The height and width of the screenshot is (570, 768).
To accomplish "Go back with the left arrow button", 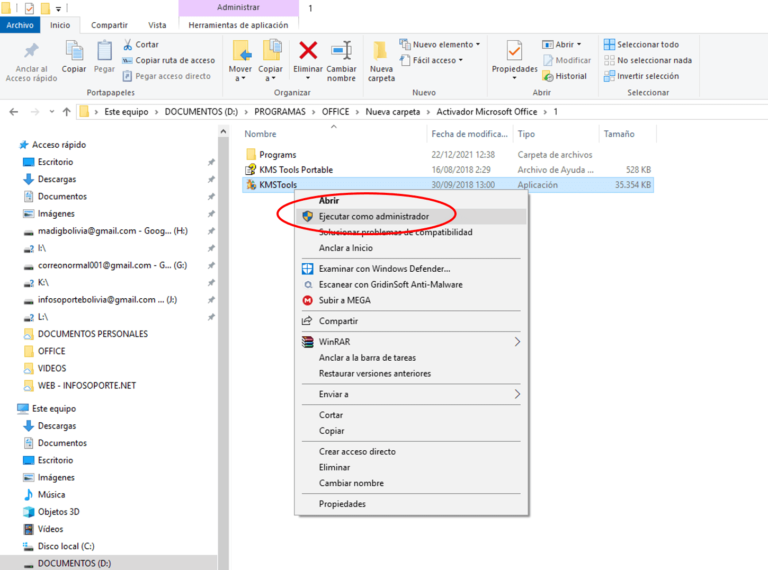I will tap(14, 112).
